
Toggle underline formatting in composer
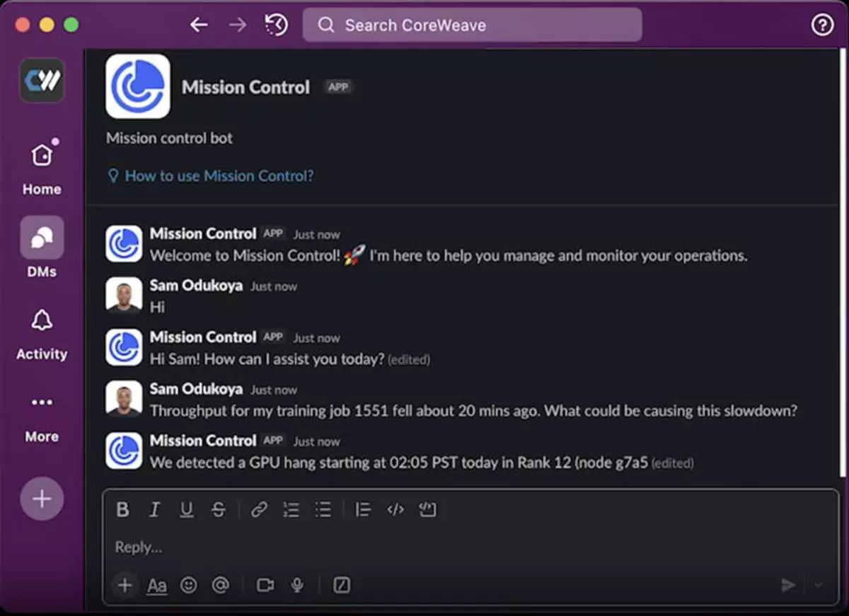(x=187, y=509)
